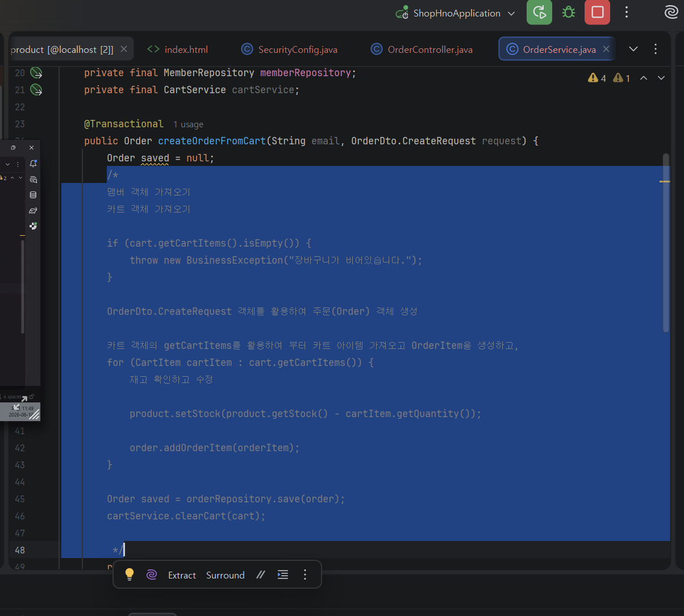The image size is (684, 616).
Task: Restore the small preview window size
Action: tap(13, 148)
